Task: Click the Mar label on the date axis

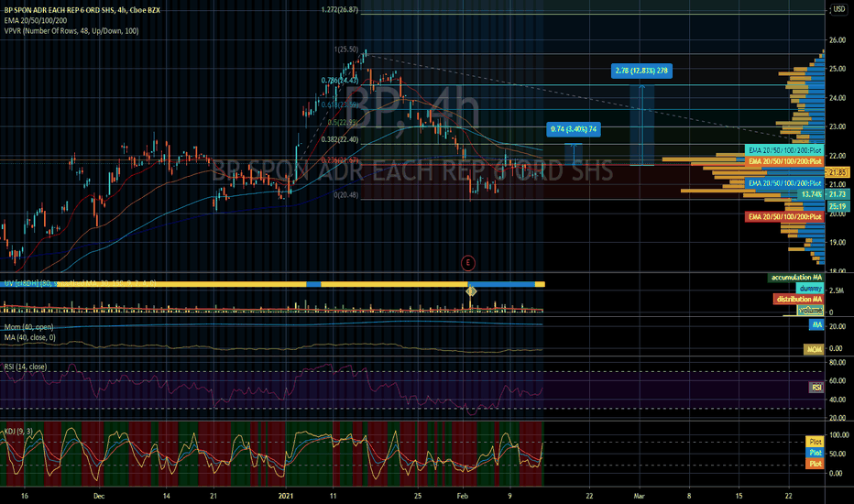Action: point(639,496)
